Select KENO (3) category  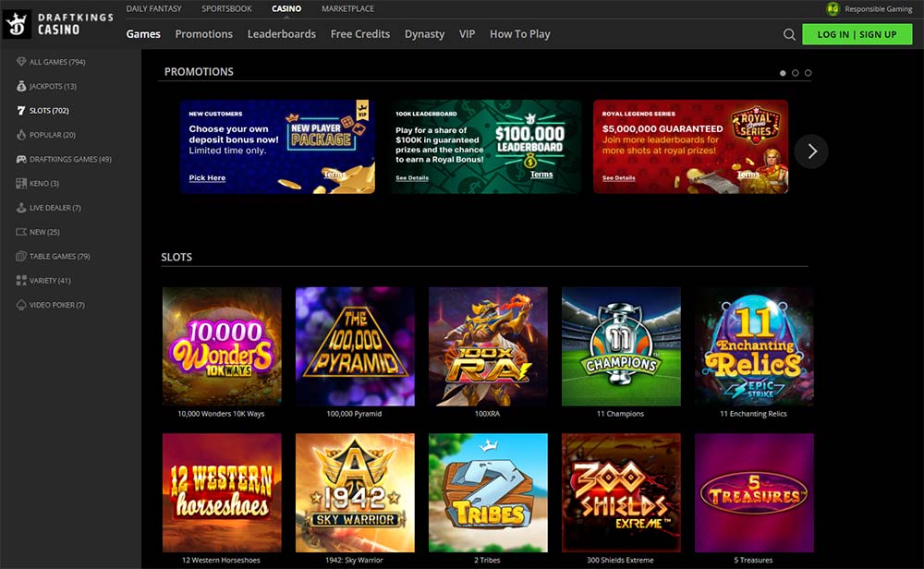(x=44, y=183)
